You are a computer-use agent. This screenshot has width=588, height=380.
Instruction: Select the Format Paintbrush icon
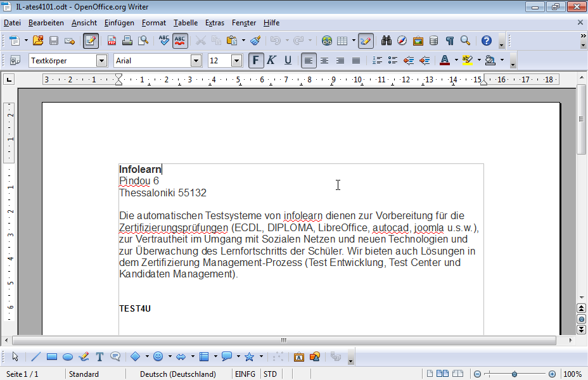pyautogui.click(x=255, y=41)
